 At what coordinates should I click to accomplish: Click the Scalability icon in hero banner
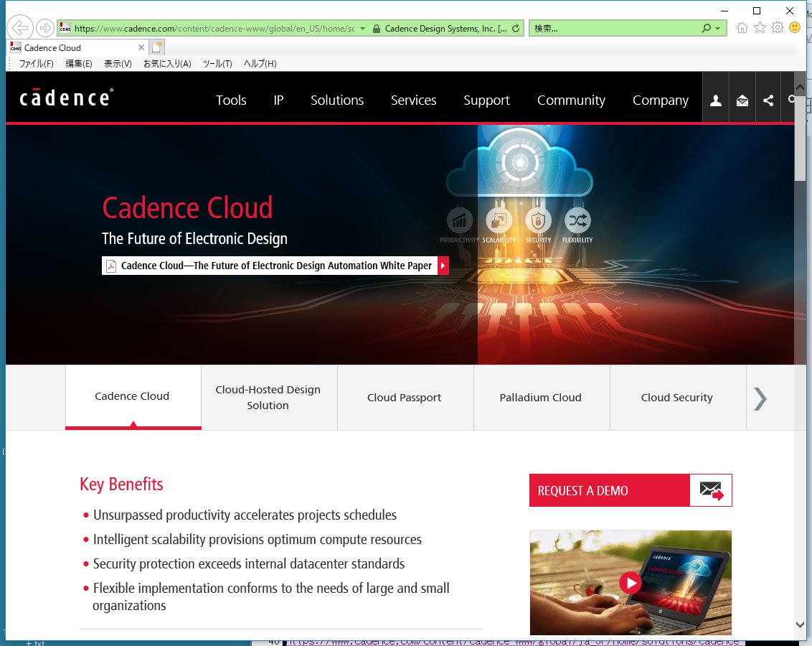(x=499, y=220)
